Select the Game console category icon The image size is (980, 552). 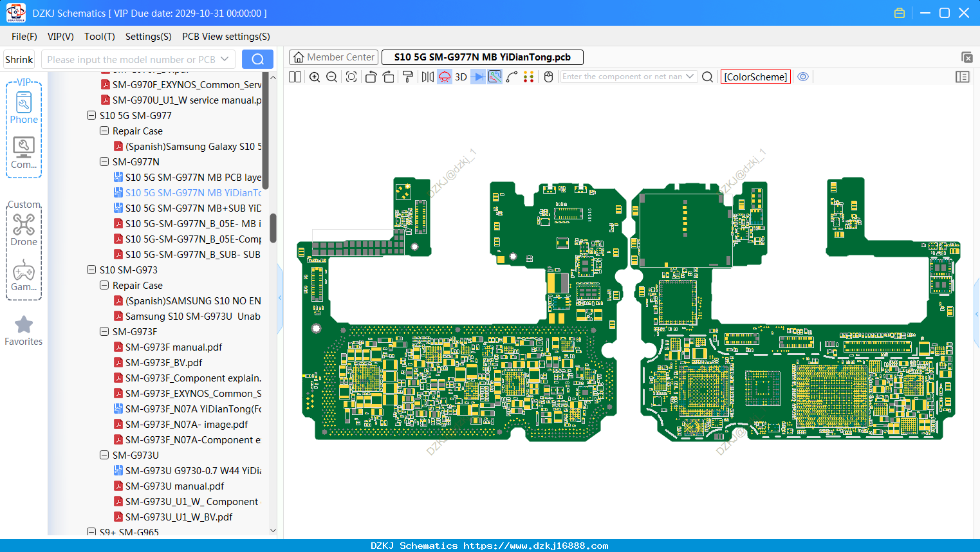24,275
